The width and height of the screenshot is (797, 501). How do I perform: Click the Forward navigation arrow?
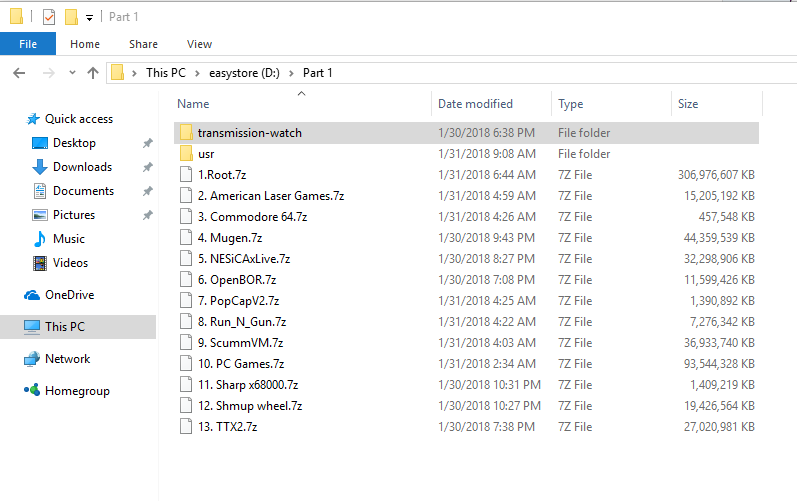[49, 73]
